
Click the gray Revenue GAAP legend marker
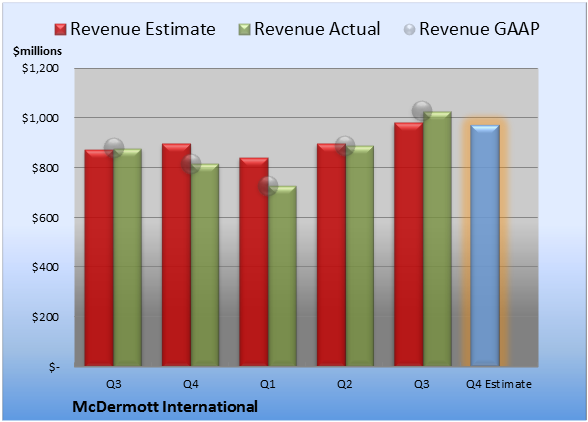[410, 30]
